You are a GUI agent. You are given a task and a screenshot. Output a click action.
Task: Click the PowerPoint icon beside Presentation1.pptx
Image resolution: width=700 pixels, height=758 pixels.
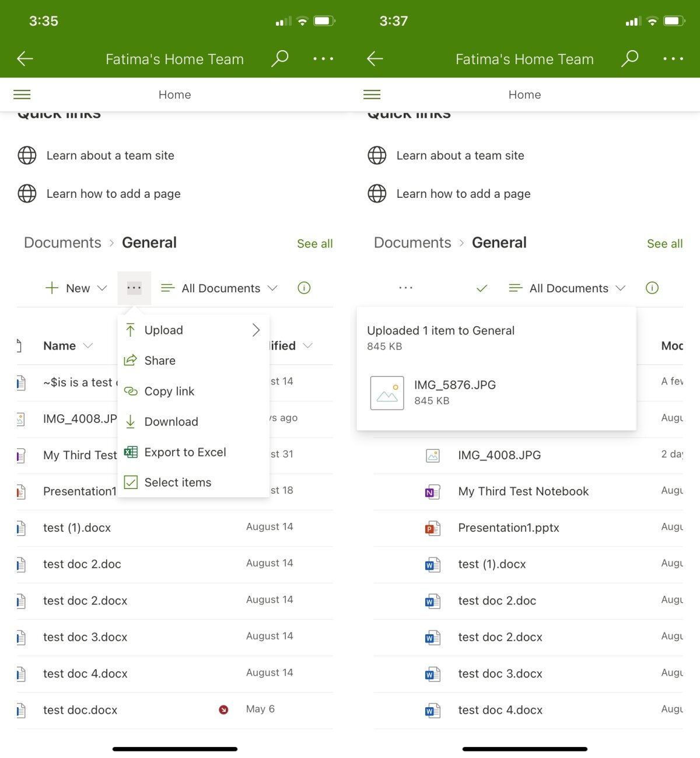(x=432, y=528)
